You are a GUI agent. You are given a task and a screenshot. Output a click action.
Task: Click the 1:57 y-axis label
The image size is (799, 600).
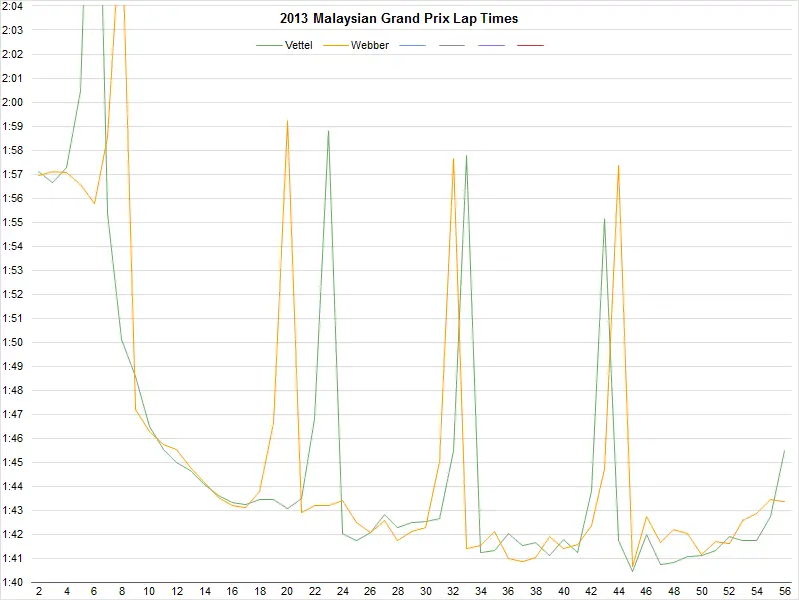pyautogui.click(x=13, y=174)
